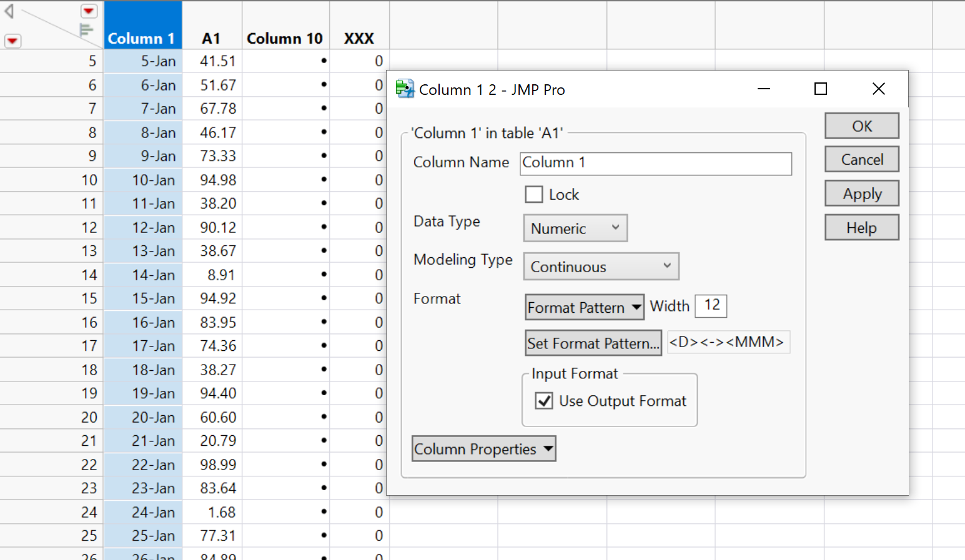Screen dimensions: 965x560
Task: Enable the Lock checkbox
Action: point(534,195)
